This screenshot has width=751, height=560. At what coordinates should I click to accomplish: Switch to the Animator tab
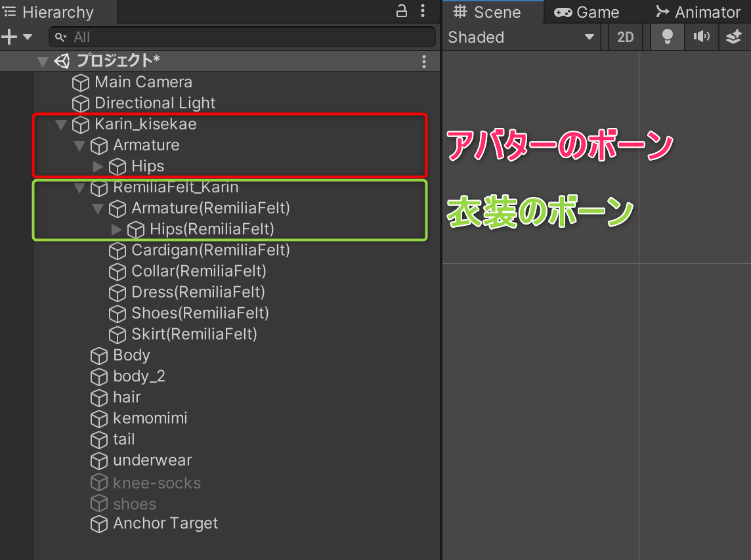tap(698, 12)
